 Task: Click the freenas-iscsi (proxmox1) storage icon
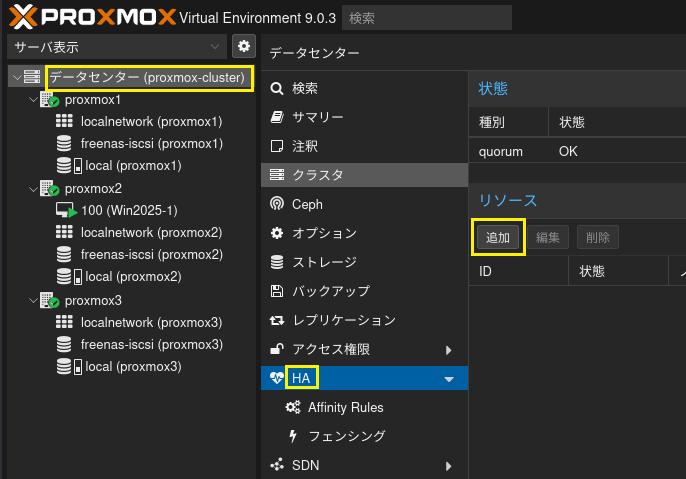[64, 143]
